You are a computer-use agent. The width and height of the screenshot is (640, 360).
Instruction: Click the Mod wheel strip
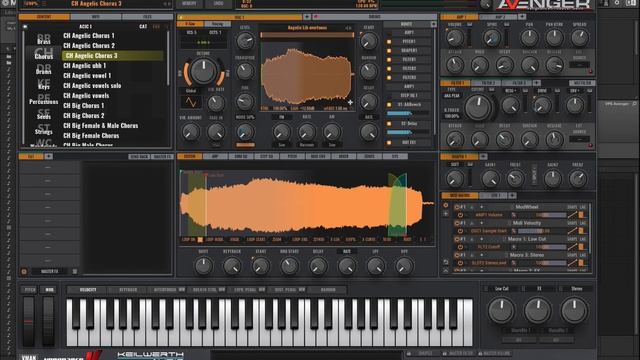(x=48, y=320)
